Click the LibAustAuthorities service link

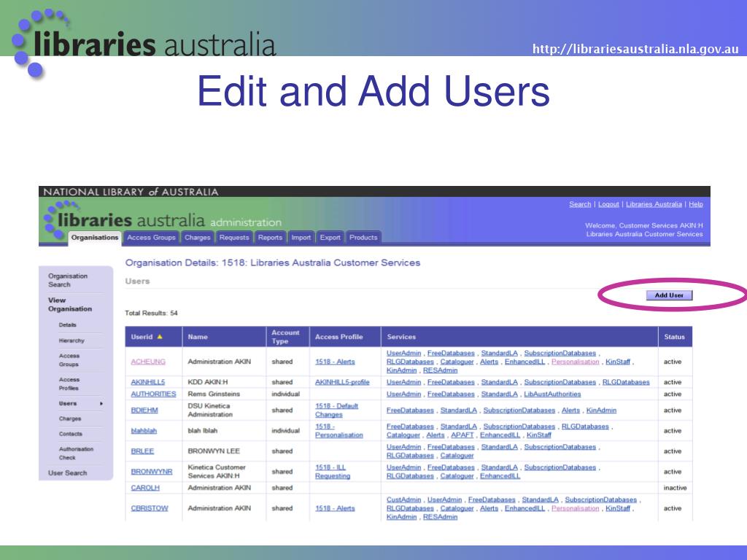point(553,394)
